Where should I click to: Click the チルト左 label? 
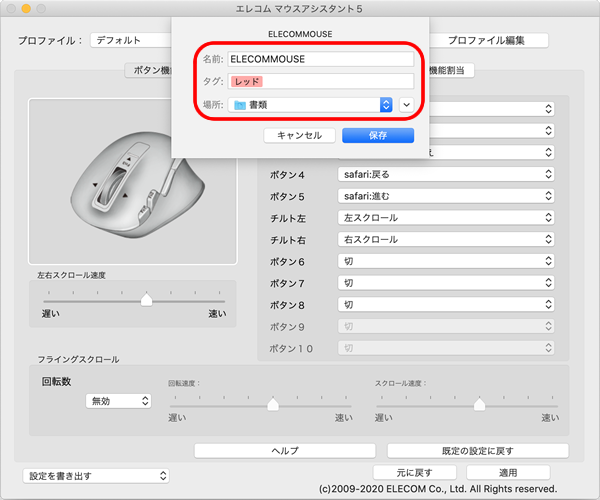point(288,218)
